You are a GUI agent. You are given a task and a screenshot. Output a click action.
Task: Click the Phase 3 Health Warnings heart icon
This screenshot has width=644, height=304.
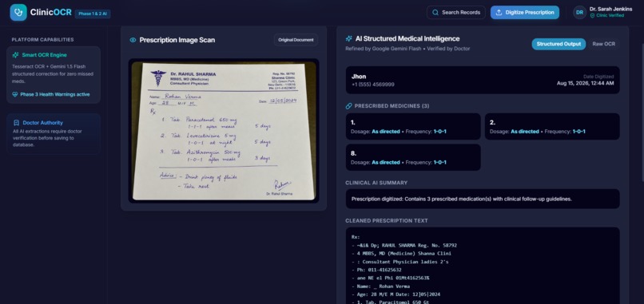pos(15,94)
